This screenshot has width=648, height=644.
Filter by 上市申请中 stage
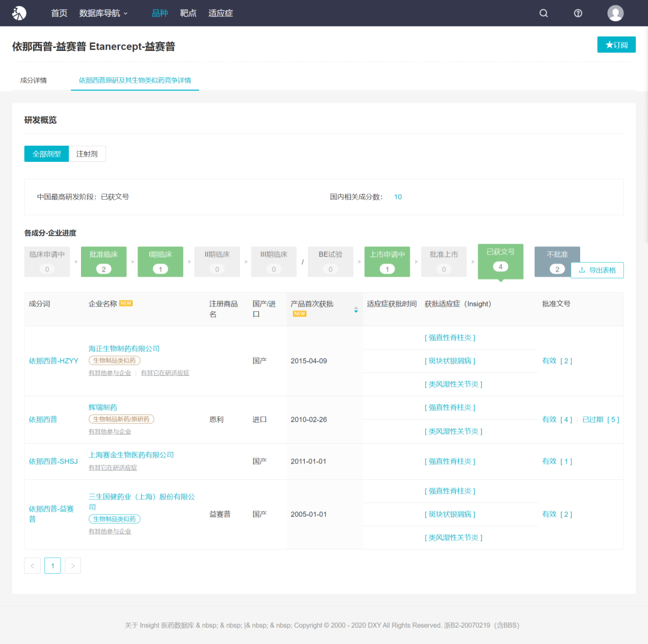pos(387,261)
